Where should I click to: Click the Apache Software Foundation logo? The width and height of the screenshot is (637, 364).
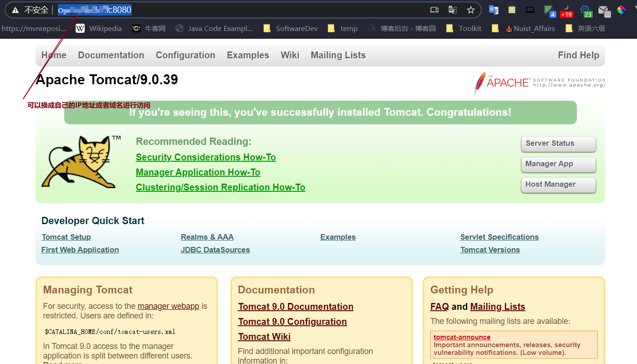539,82
